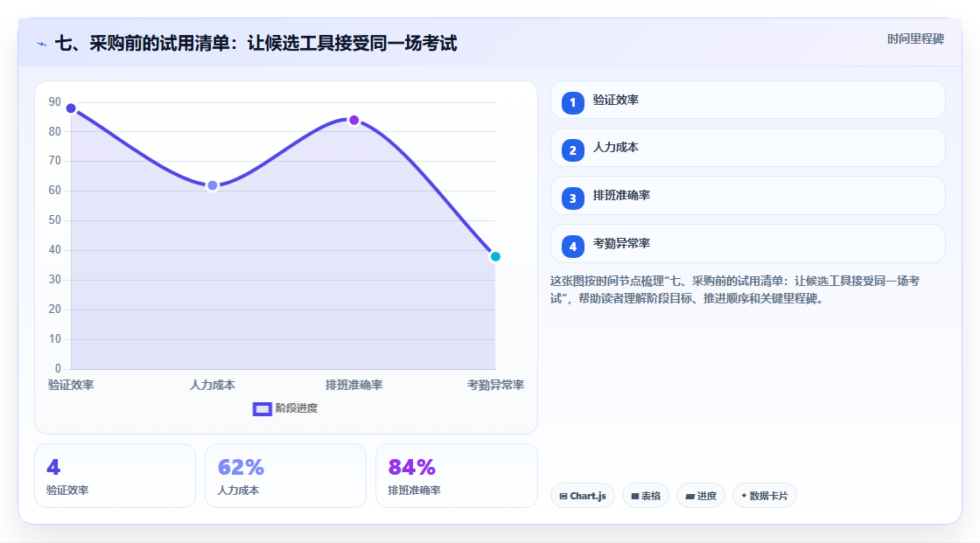Click the x-axis label 验证效率
This screenshot has height=543, width=980.
click(71, 385)
